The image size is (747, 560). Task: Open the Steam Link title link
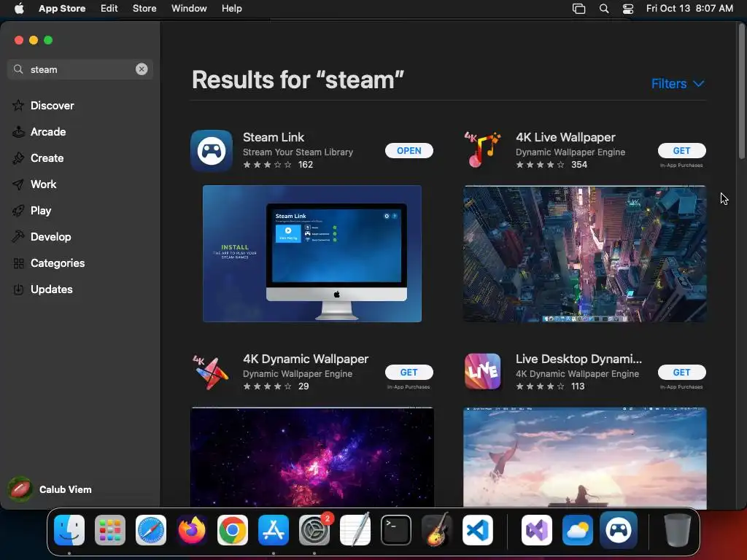click(274, 137)
